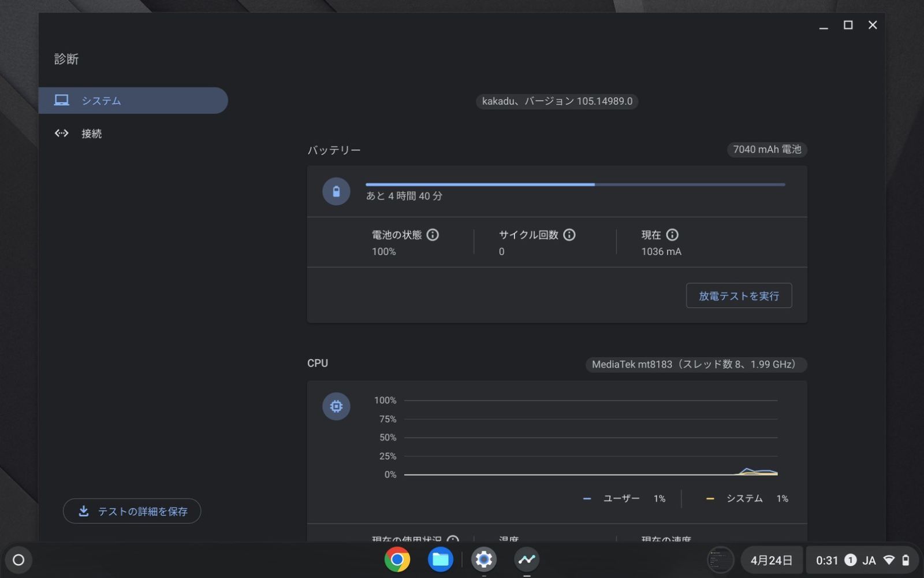Screen dimensions: 924x578
Task: Click the notification count badge
Action: click(x=850, y=560)
